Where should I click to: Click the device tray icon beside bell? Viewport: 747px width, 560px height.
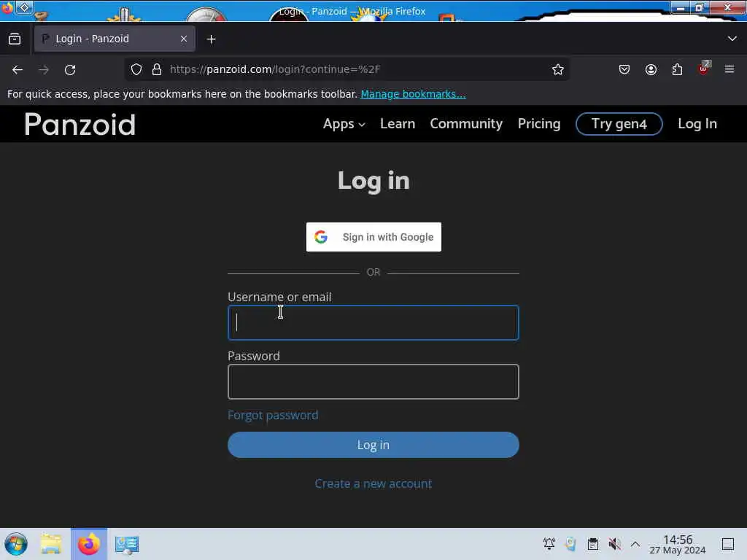(x=570, y=544)
